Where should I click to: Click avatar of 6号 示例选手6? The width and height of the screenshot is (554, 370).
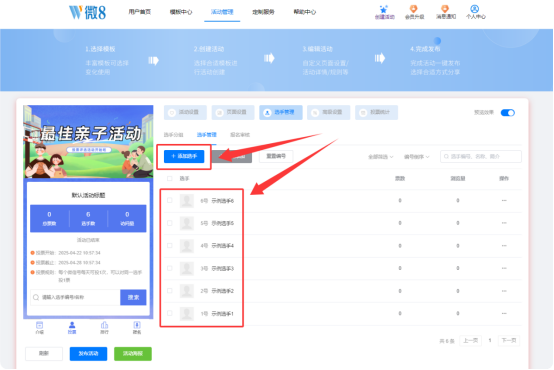coord(187,201)
